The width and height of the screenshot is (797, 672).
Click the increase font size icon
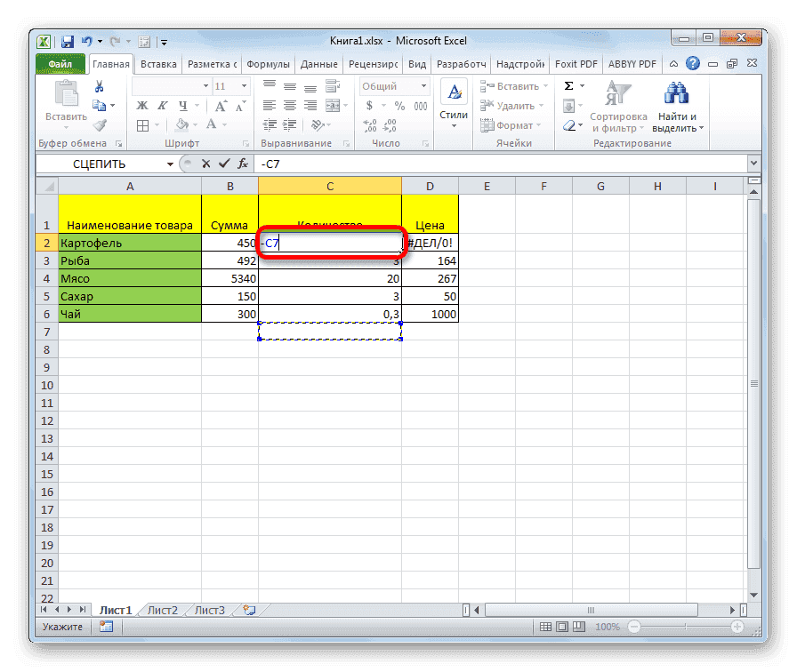pyautogui.click(x=220, y=104)
